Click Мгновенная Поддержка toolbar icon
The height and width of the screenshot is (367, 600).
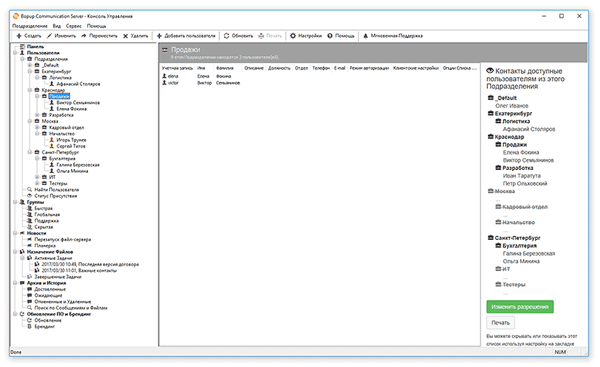(365, 36)
